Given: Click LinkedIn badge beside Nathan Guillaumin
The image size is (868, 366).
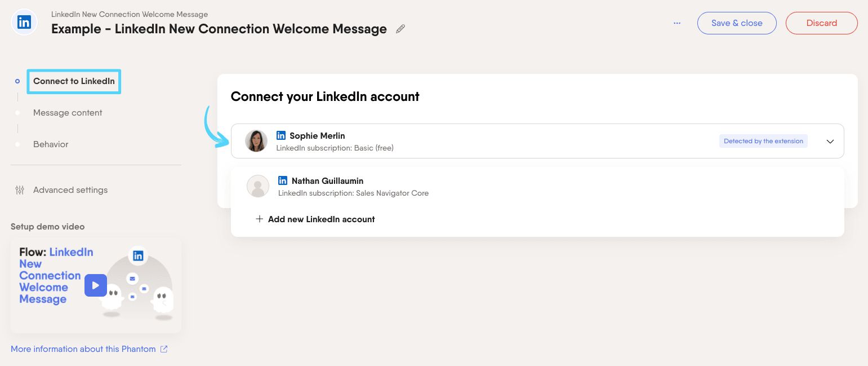Looking at the screenshot, I should pos(283,180).
